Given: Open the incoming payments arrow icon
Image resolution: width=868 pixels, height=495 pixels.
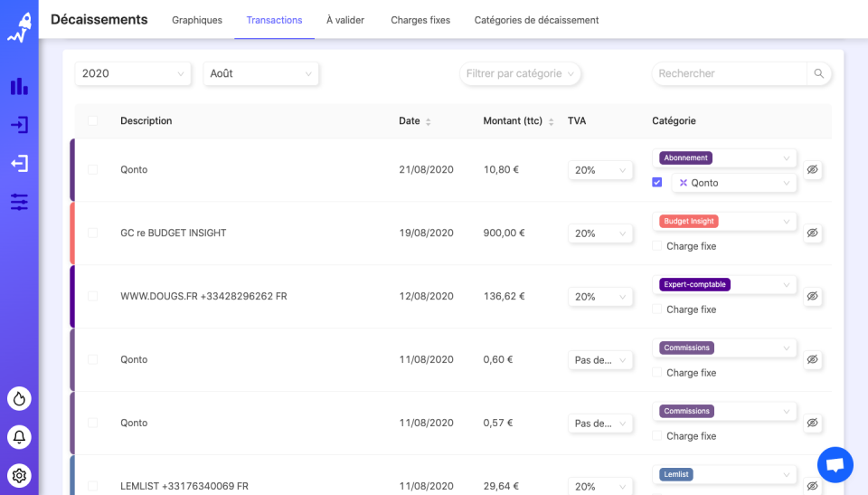Looking at the screenshot, I should click(x=19, y=125).
